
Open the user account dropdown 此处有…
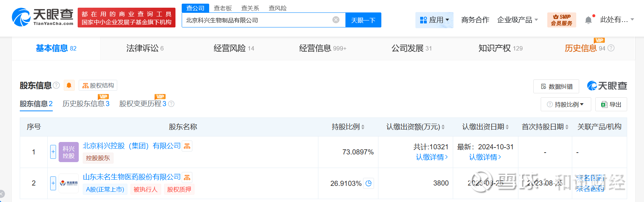(617, 20)
